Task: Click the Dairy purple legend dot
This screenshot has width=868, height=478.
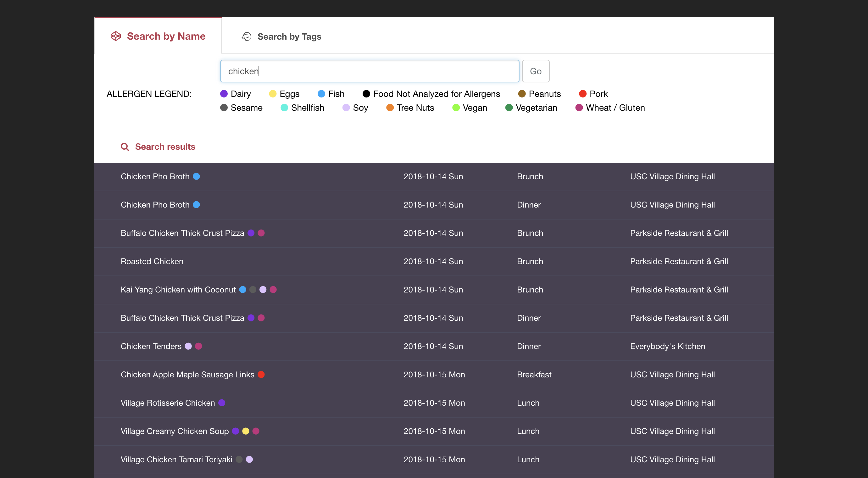Action: pyautogui.click(x=224, y=94)
